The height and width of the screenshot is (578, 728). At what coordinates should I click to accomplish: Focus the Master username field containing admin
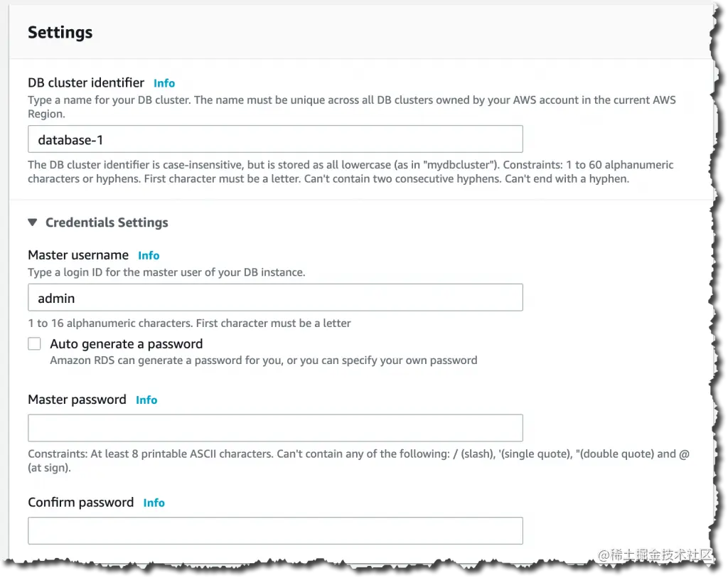pos(275,298)
